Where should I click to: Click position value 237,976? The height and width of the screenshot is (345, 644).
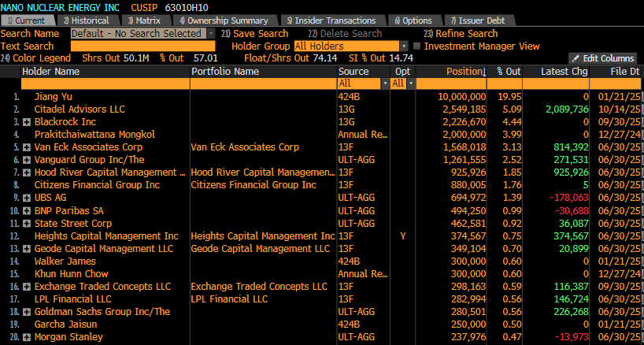468,337
